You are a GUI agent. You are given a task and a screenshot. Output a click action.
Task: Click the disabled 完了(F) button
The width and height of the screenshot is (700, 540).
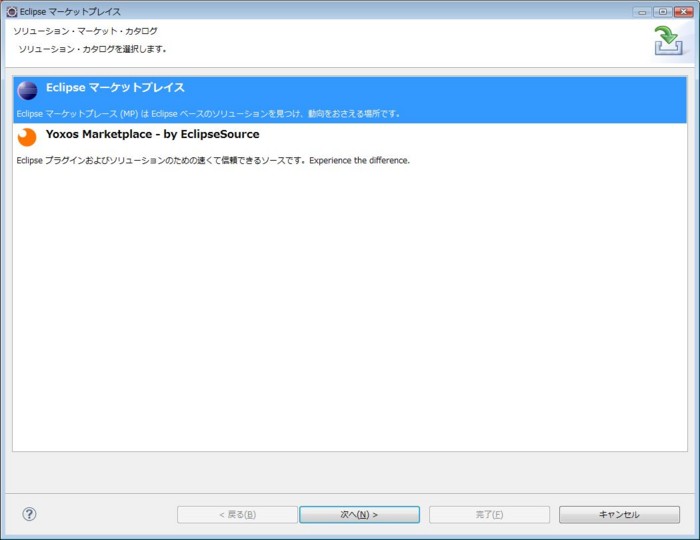[x=489, y=515]
